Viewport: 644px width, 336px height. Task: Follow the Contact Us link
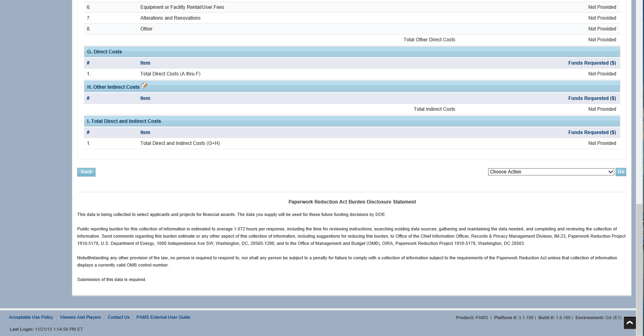119,317
